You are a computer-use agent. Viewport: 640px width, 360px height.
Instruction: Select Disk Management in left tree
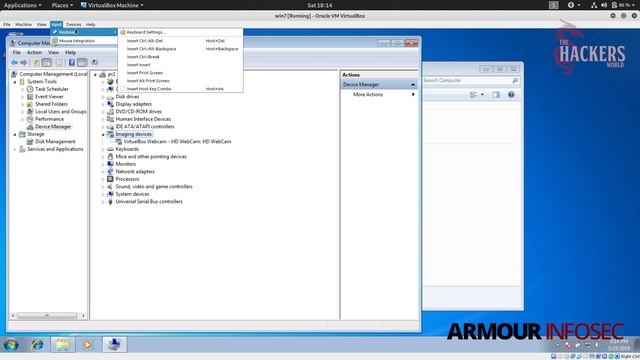pyautogui.click(x=55, y=142)
